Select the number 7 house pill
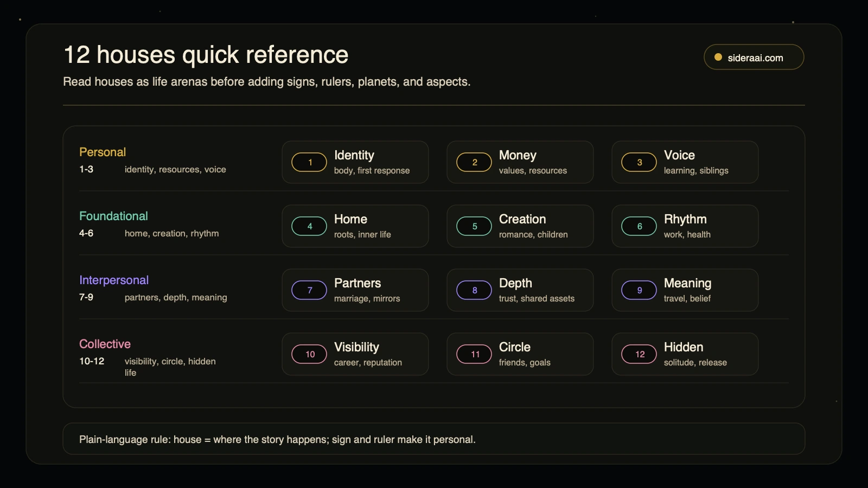The width and height of the screenshot is (868, 488). coord(309,290)
